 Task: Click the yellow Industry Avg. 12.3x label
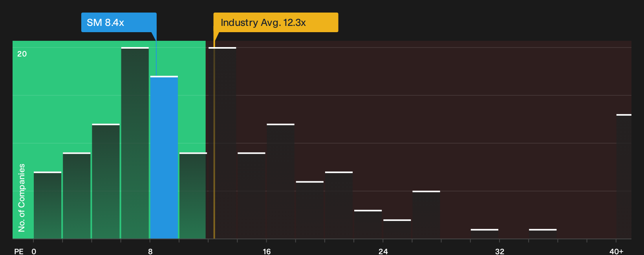click(276, 22)
